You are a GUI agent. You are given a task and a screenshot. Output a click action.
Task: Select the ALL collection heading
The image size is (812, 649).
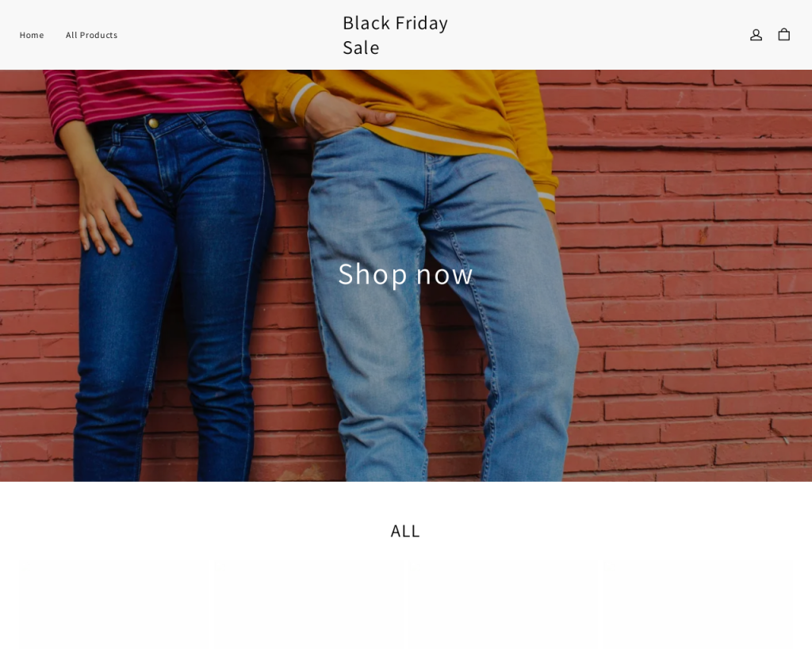pos(405,531)
